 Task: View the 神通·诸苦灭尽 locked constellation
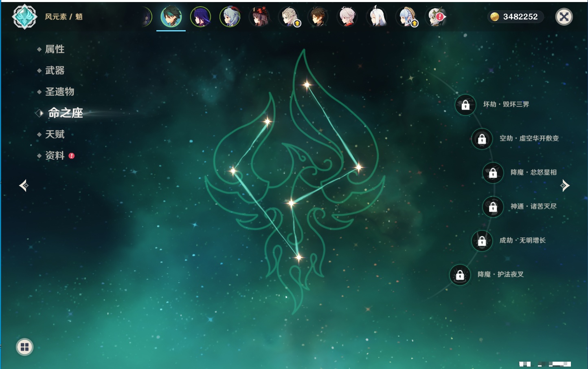coord(493,207)
